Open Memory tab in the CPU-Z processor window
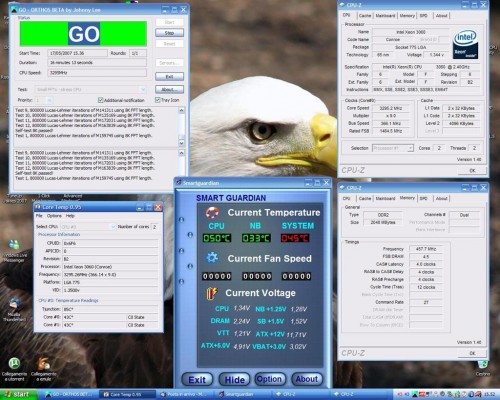This screenshot has width=500, height=400. pos(407,16)
